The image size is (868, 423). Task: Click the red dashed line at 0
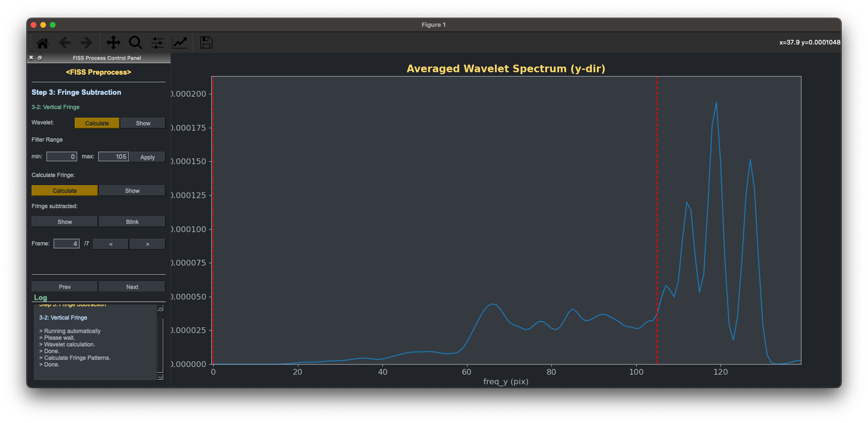(213, 220)
